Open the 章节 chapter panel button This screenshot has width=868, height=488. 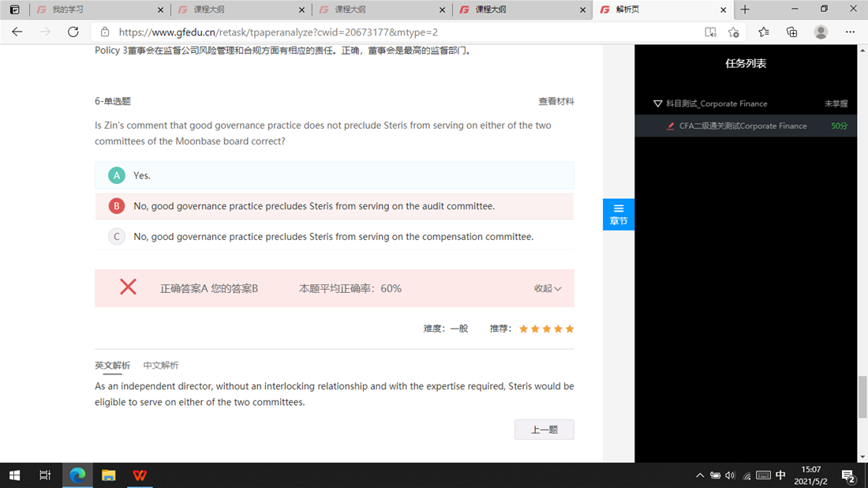click(x=619, y=214)
